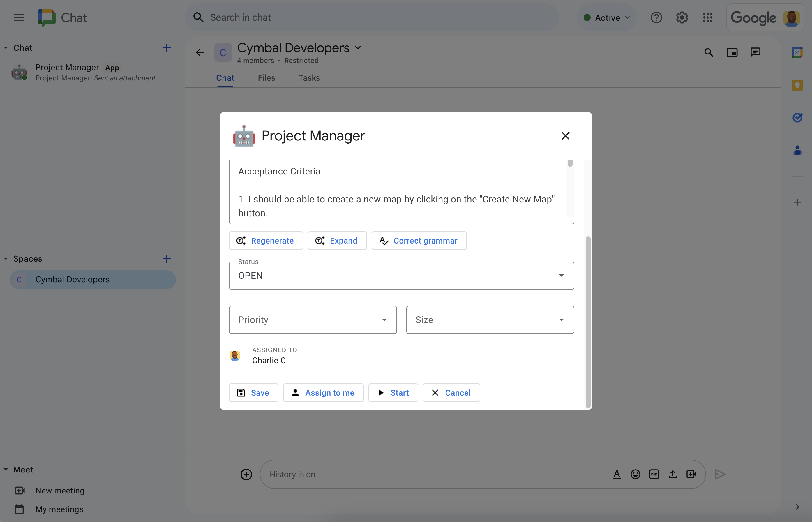812x522 pixels.
Task: Toggle chat history indicator
Action: pyautogui.click(x=292, y=473)
